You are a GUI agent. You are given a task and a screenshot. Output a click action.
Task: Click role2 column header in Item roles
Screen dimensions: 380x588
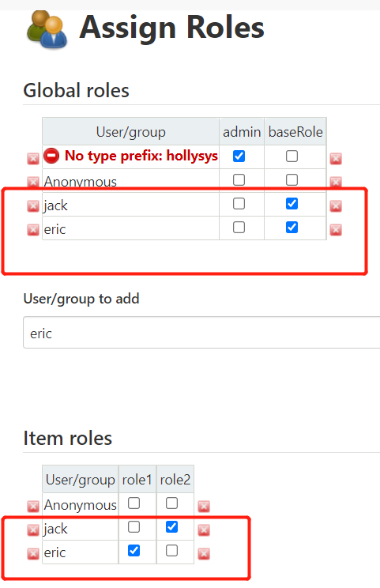click(x=175, y=479)
